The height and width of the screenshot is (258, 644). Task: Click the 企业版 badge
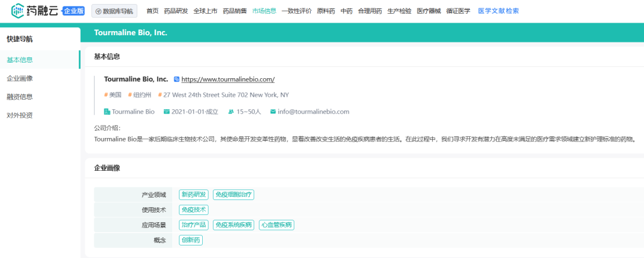[75, 11]
